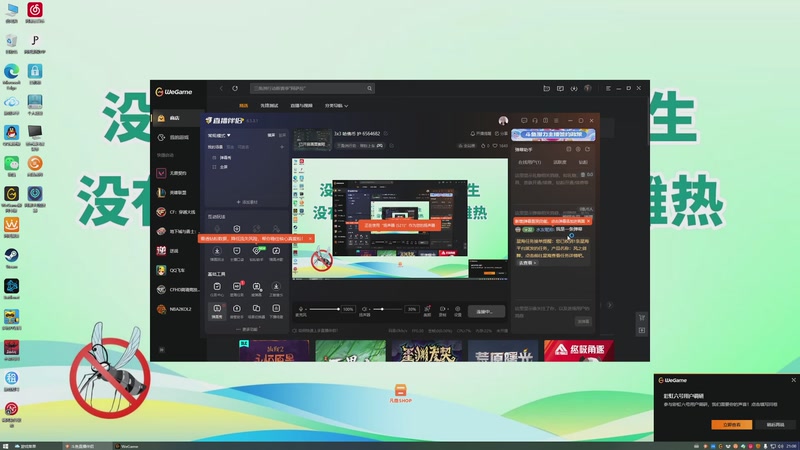
Task: Click the gray button in WeGame popup
Action: (775, 424)
